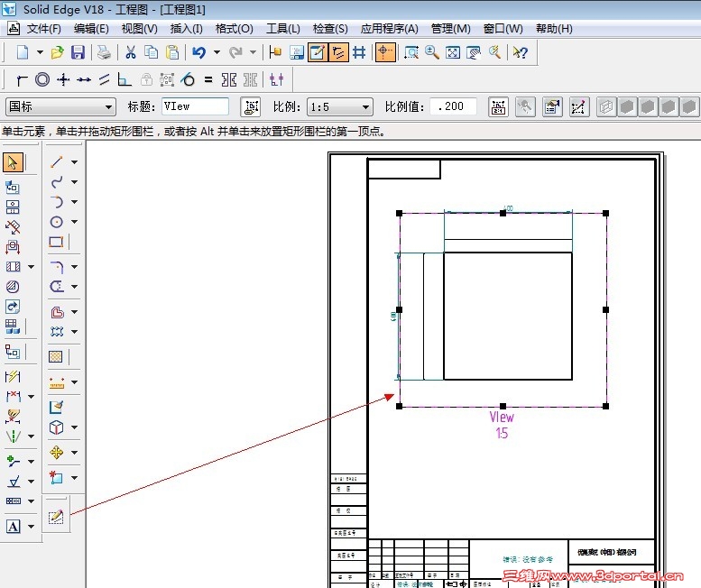Click the Undo arrow icon
The width and height of the screenshot is (701, 588).
coord(199,52)
